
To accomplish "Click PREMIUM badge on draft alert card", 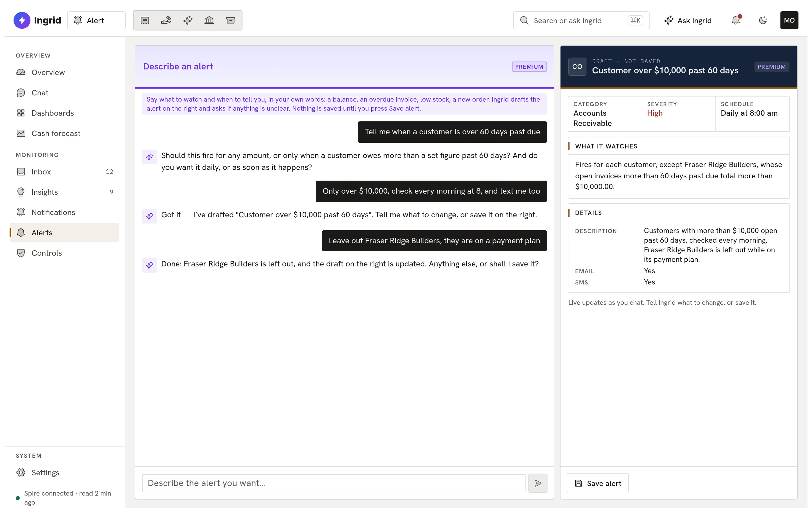I will 771,67.
